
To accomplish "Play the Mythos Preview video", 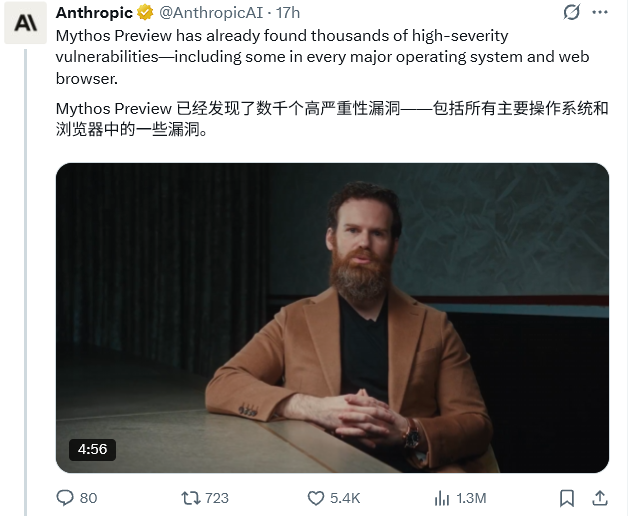I will click(332, 318).
